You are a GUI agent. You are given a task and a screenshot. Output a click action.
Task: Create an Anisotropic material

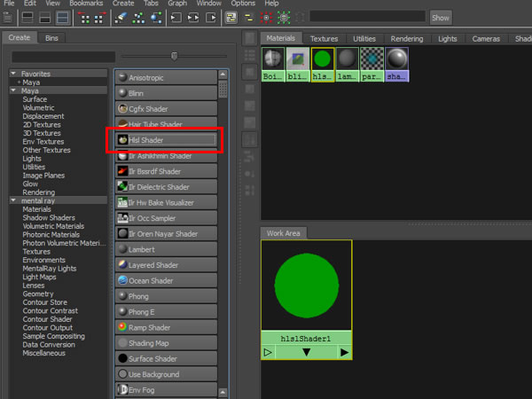166,78
